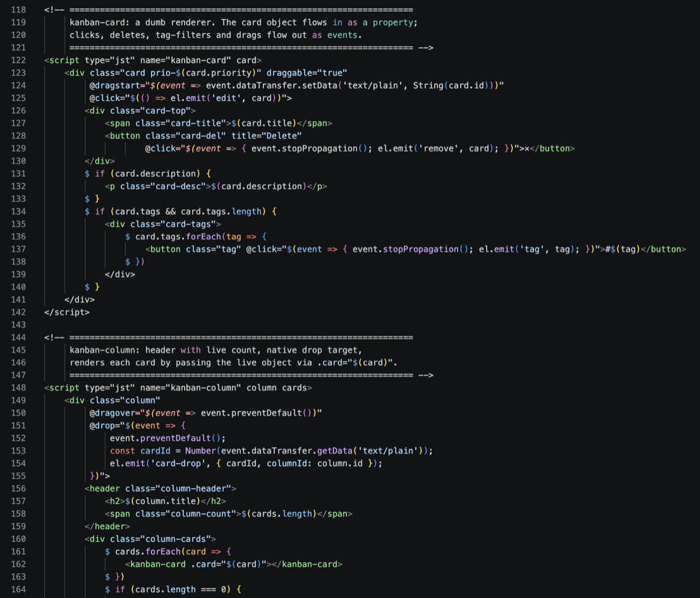Viewport: 700px width, 598px height.
Task: Click the "draggable" attribute on line 123
Action: click(292, 73)
